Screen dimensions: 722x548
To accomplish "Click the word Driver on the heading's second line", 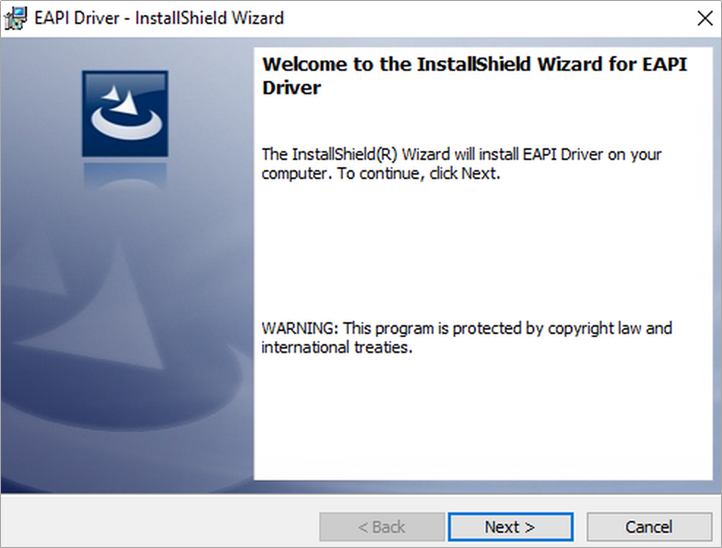I will point(291,87).
